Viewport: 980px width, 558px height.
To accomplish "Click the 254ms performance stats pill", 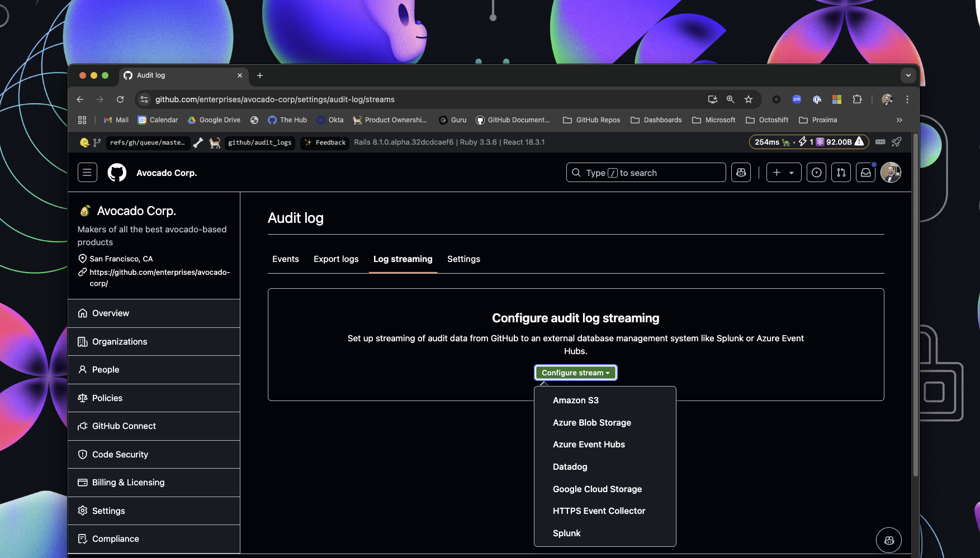I will (x=809, y=142).
